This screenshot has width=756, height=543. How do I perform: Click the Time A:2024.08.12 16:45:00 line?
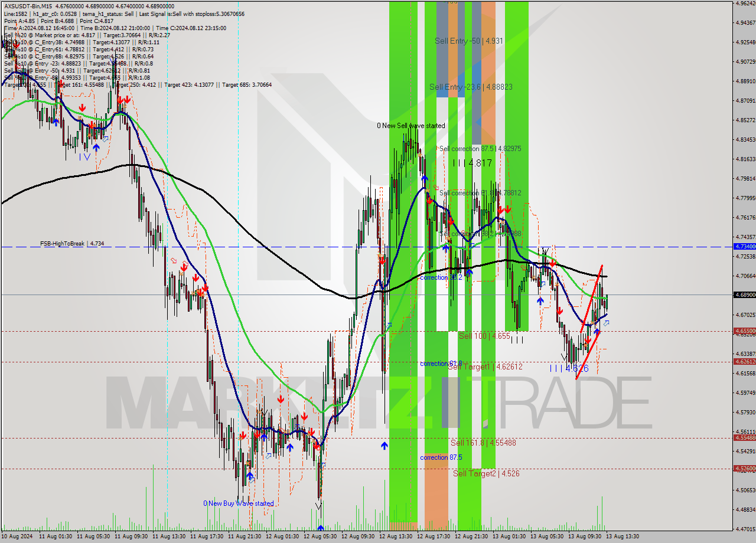(x=115, y=28)
